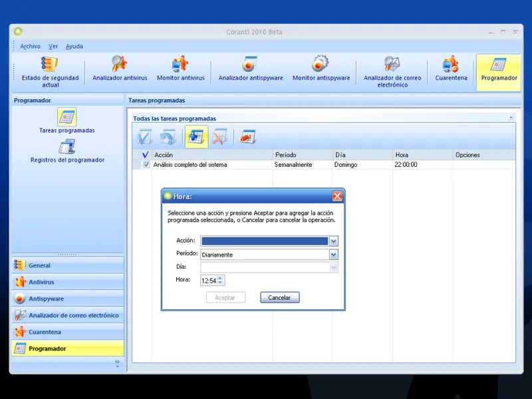Viewport: 532px width, 399px height.
Task: Open Analizador de correo electrónico toolbar item
Action: tap(392, 72)
